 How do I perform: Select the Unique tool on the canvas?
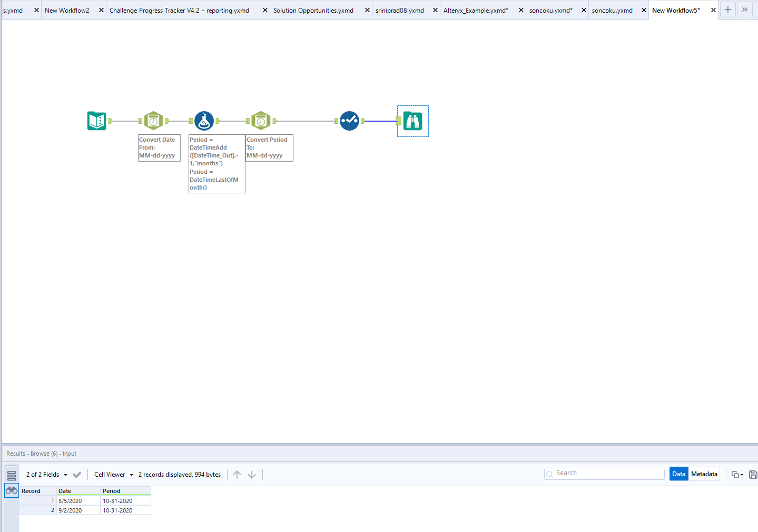(349, 121)
